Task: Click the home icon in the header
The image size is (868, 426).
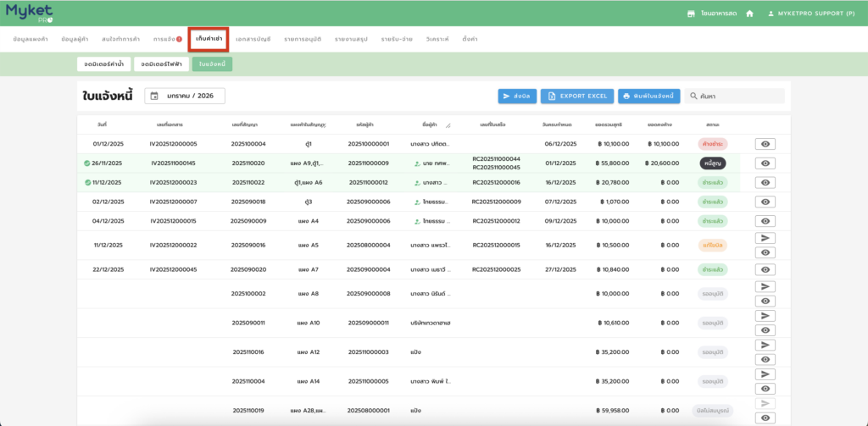Action: point(749,14)
